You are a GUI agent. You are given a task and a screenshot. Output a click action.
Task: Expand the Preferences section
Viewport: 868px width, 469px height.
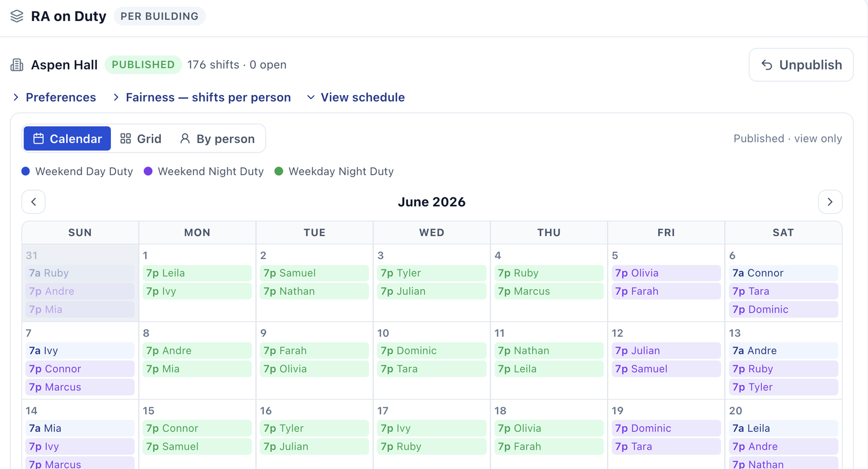click(54, 97)
